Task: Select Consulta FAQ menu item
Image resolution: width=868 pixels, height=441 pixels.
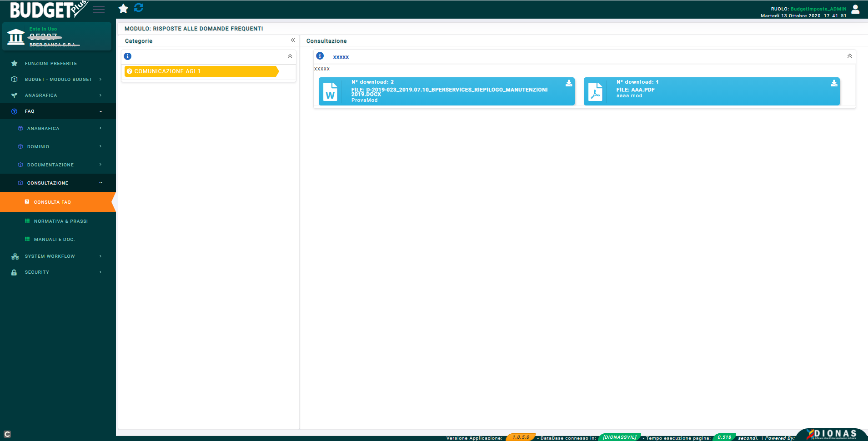Action: (58, 202)
